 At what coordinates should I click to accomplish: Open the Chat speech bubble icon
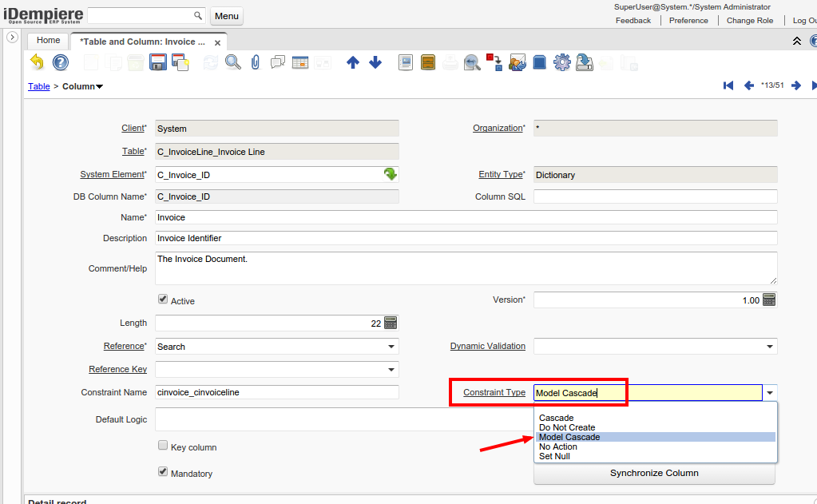click(x=278, y=62)
